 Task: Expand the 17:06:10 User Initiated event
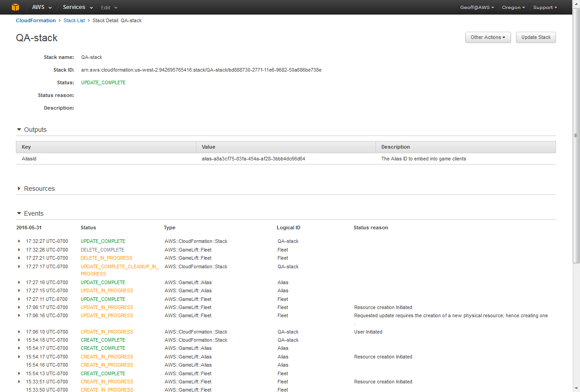19,332
